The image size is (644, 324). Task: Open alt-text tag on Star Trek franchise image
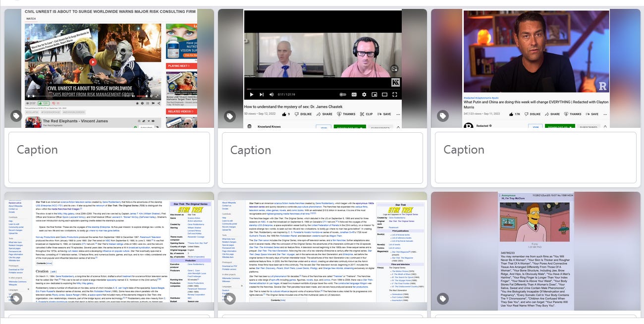tap(230, 298)
